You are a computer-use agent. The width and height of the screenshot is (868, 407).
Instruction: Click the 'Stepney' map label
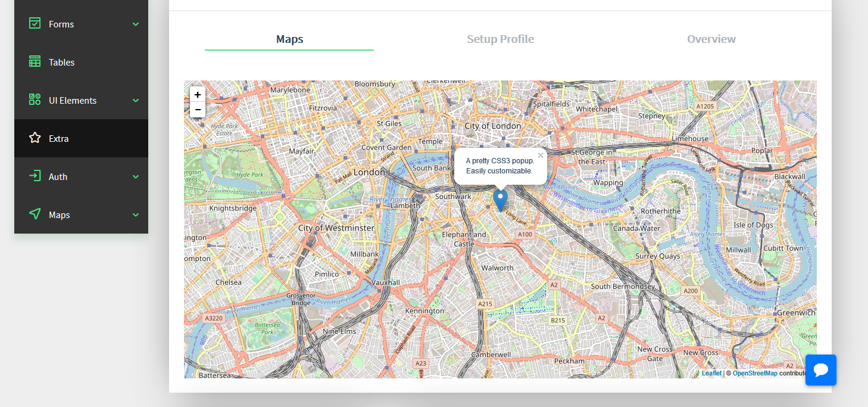coord(651,116)
